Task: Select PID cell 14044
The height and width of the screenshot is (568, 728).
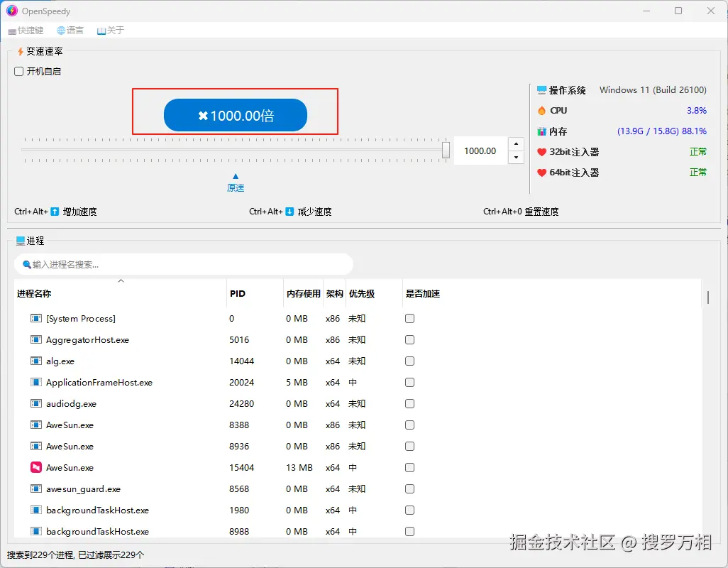Action: pyautogui.click(x=242, y=361)
